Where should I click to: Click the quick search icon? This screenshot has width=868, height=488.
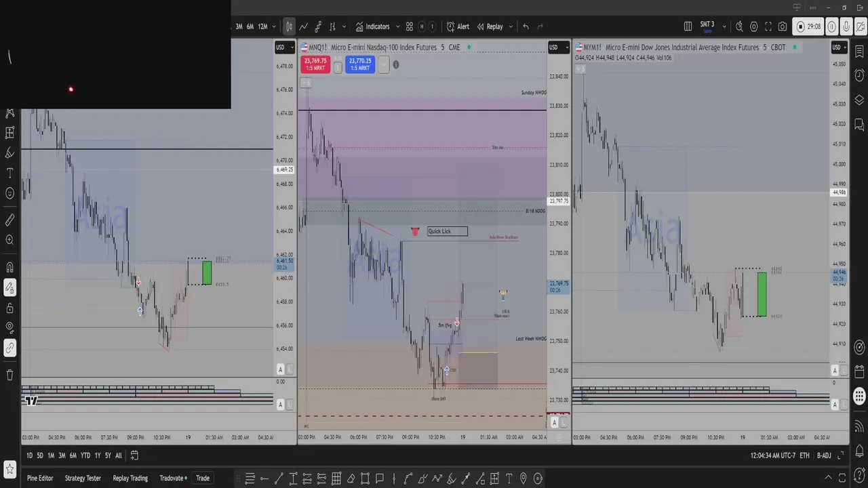pos(739,26)
